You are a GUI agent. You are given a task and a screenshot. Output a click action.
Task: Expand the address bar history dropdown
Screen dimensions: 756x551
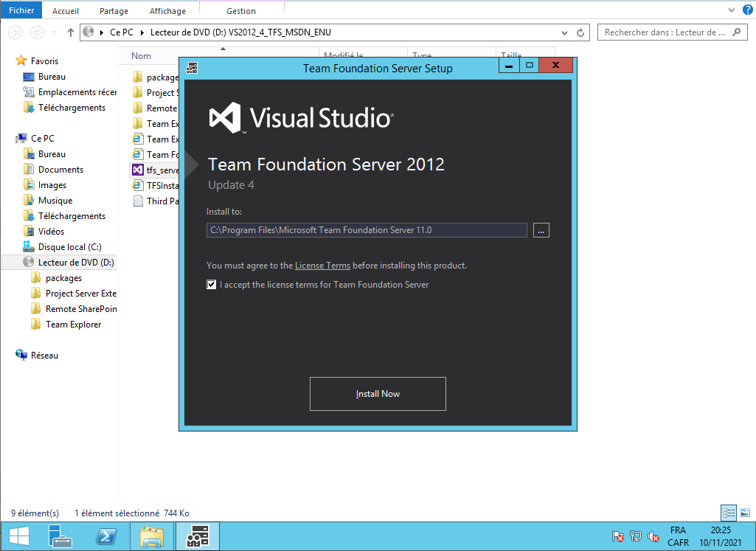[565, 32]
